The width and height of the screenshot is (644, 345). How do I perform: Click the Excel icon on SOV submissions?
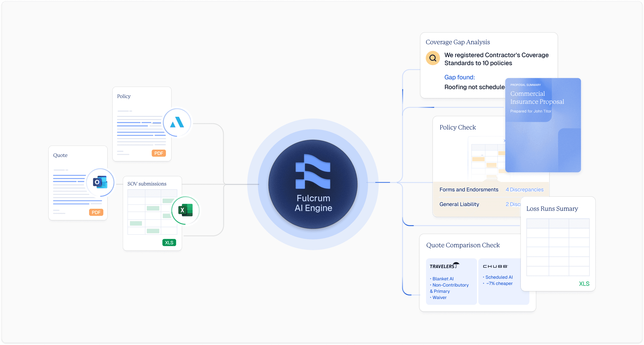(x=185, y=210)
